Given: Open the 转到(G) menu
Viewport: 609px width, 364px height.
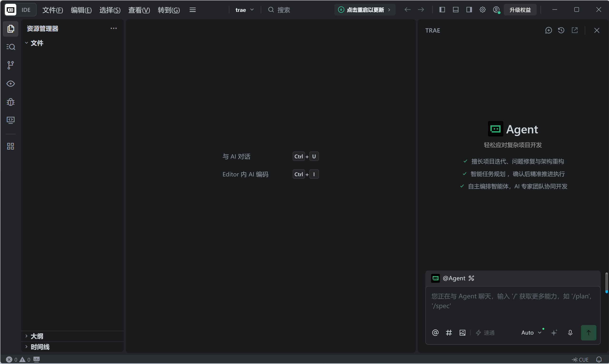Looking at the screenshot, I should pos(169,10).
